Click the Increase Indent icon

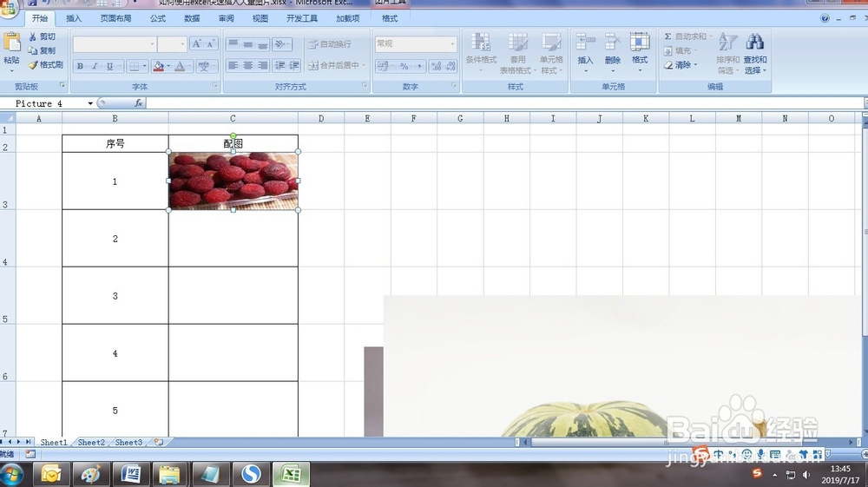click(294, 65)
